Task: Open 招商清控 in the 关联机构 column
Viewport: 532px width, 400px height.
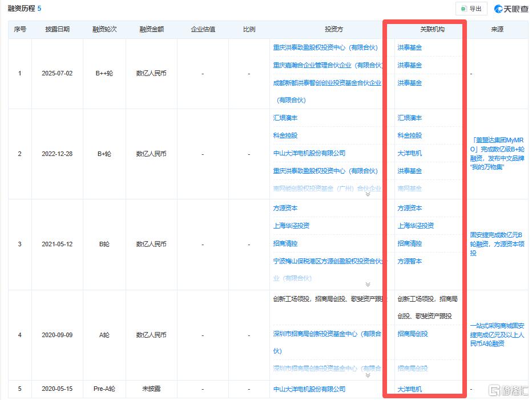Action: pyautogui.click(x=409, y=243)
